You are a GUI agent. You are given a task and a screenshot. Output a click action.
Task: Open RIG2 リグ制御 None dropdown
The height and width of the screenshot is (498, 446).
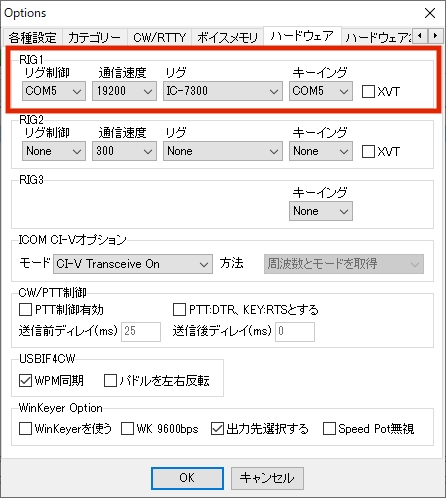tap(54, 151)
